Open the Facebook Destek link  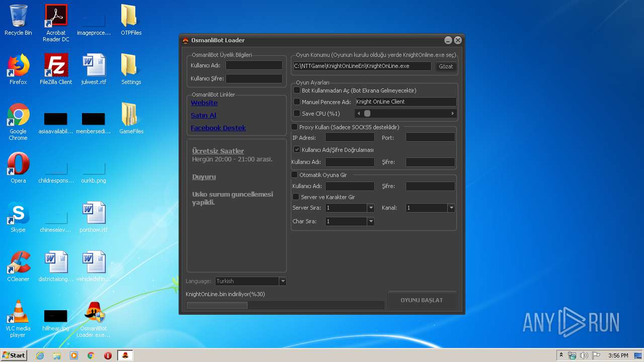click(x=218, y=128)
